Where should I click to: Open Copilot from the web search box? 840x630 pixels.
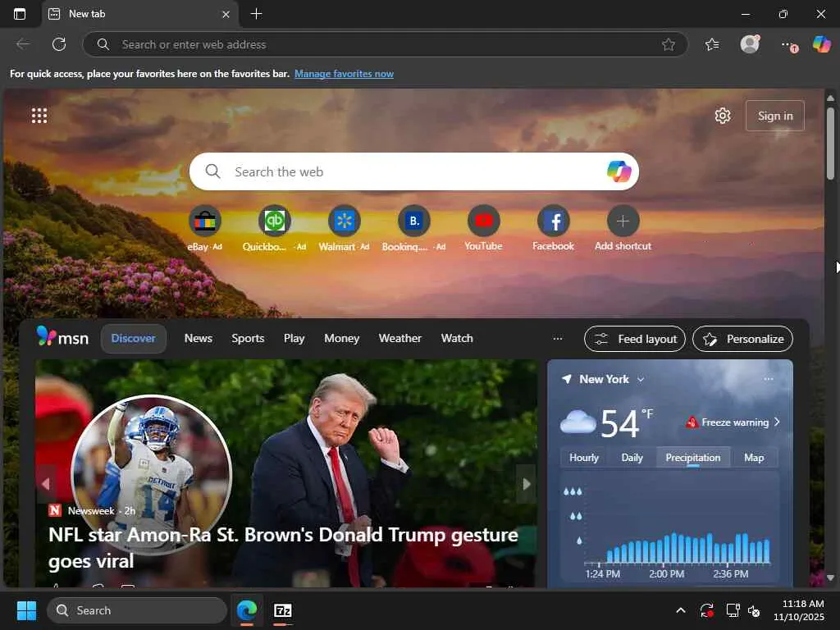pos(619,171)
